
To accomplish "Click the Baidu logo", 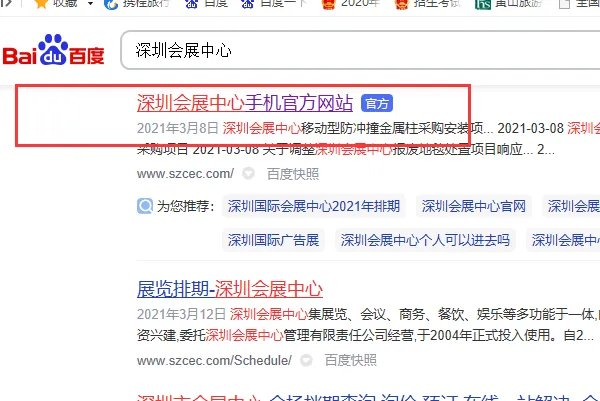I will coord(54,50).
